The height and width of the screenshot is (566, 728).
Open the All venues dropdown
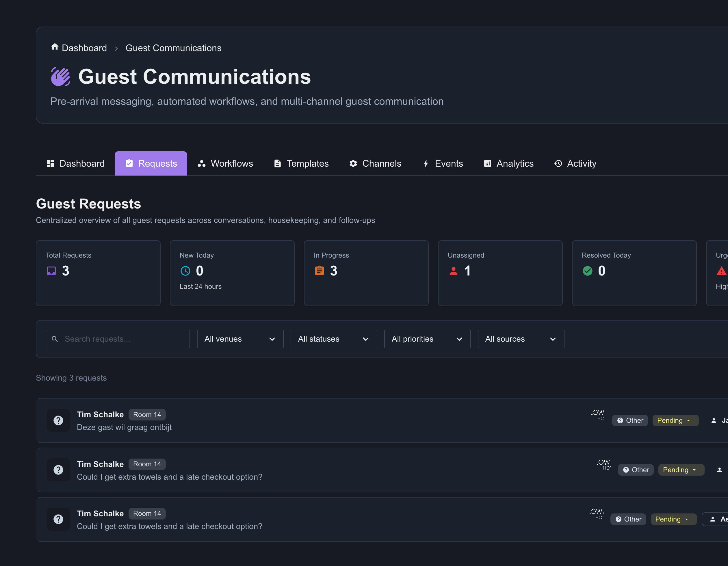point(240,339)
